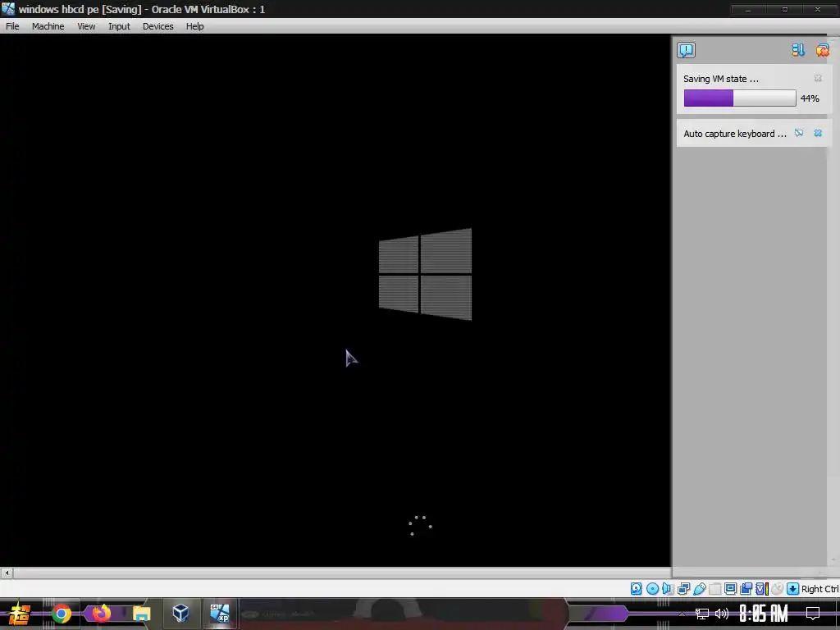
Task: Click the 44% progress label
Action: [x=810, y=98]
